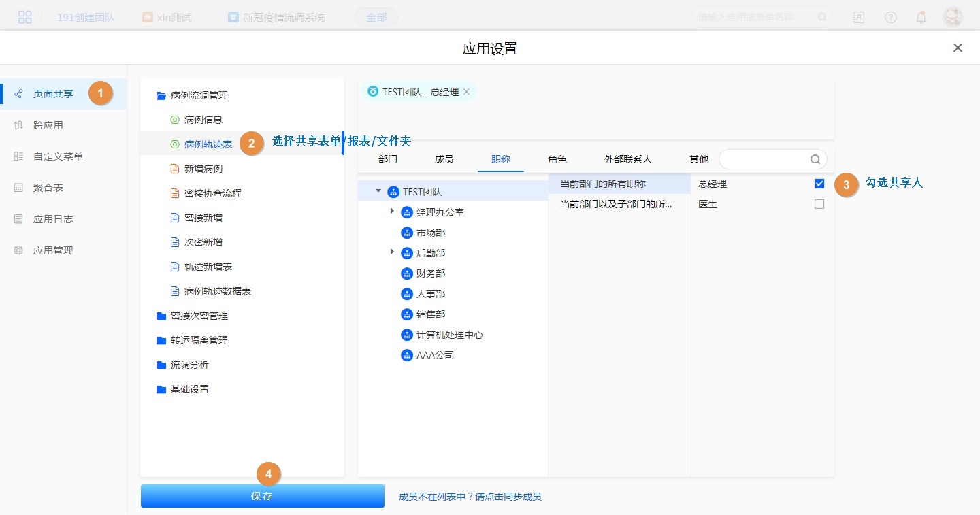The height and width of the screenshot is (515, 980).
Task: Check the 医生 checkbox
Action: tap(819, 204)
